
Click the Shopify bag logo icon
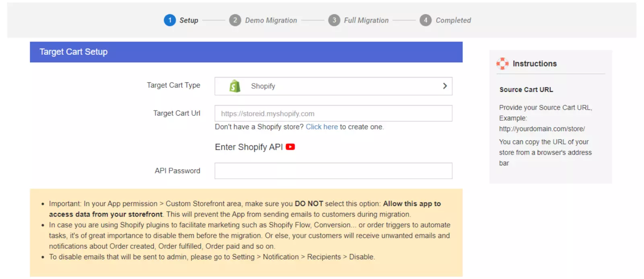click(x=235, y=86)
